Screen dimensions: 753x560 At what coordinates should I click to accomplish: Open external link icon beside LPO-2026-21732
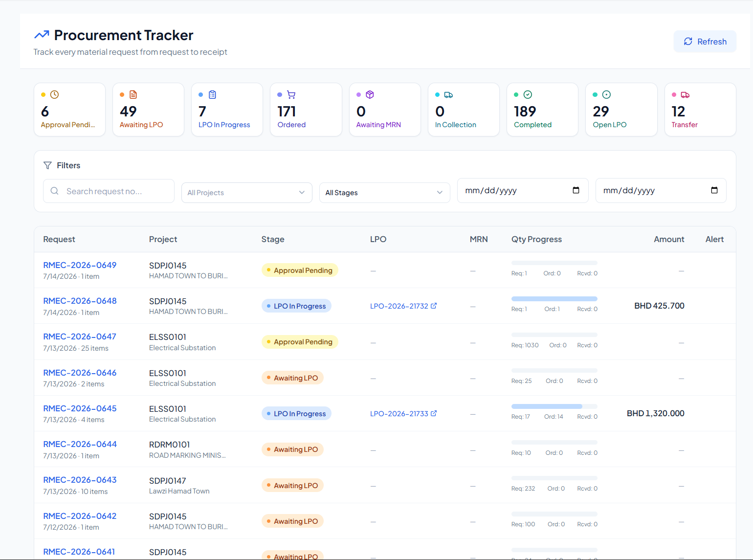[x=434, y=306]
